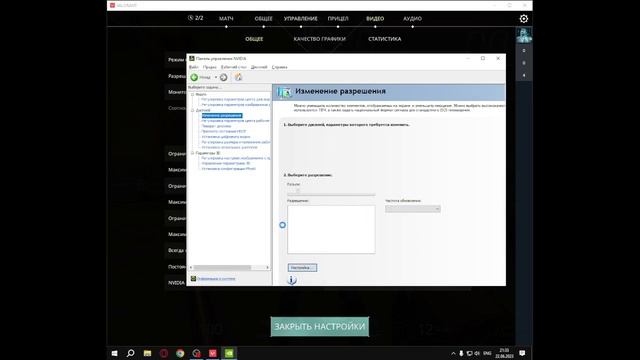Click ЗАКРЫТЬ НАСТРОЙКИ button

coord(320,327)
